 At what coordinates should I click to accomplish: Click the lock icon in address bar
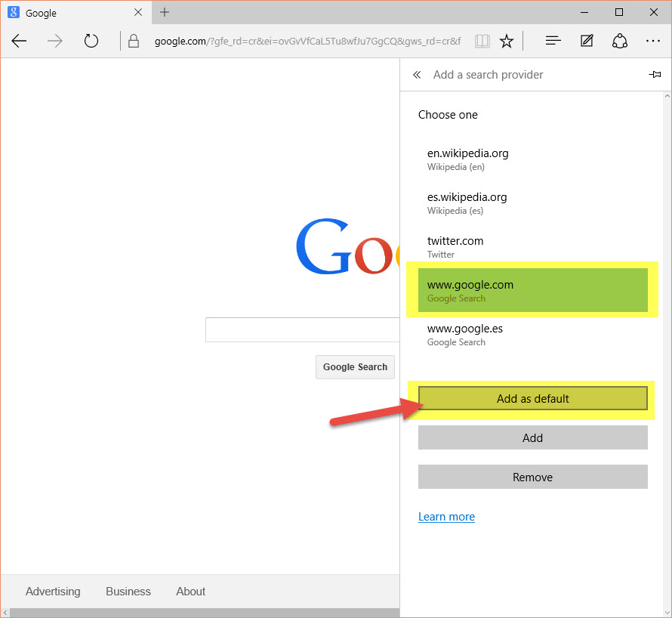tap(134, 41)
